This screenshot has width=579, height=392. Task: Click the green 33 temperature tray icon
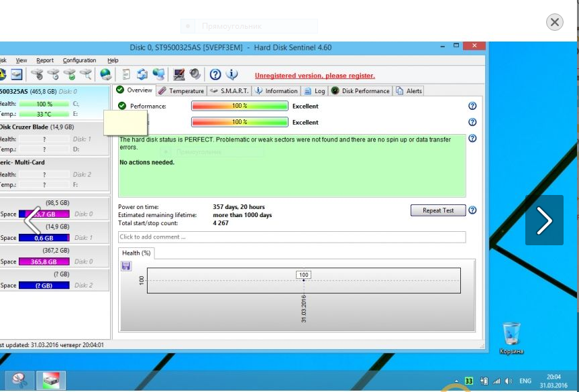click(469, 381)
